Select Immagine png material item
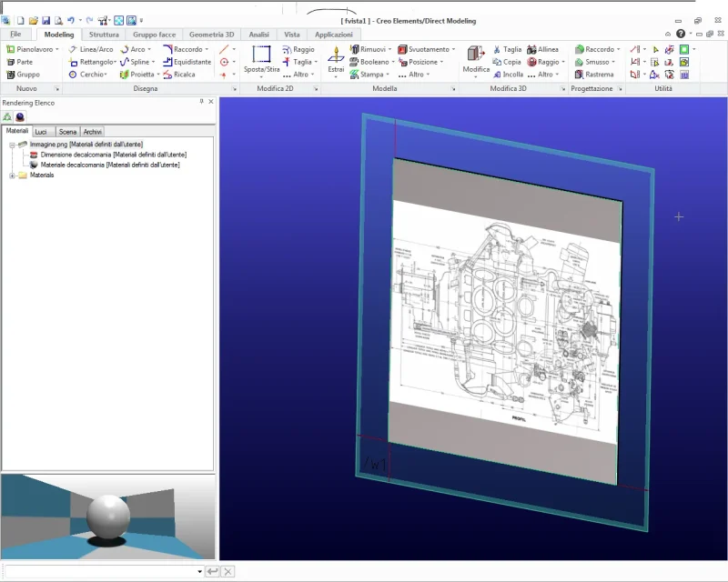 [86, 145]
